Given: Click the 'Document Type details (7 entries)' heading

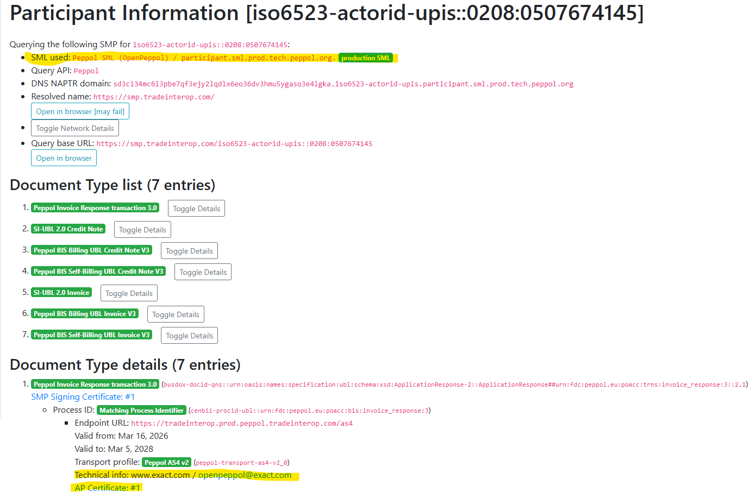Looking at the screenshot, I should pos(125,365).
